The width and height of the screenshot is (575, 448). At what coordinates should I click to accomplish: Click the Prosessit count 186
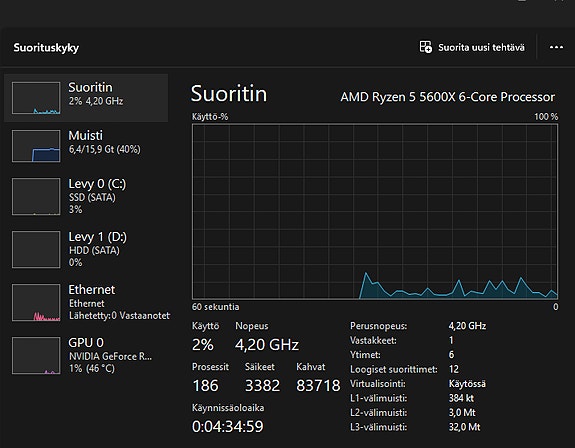[205, 385]
